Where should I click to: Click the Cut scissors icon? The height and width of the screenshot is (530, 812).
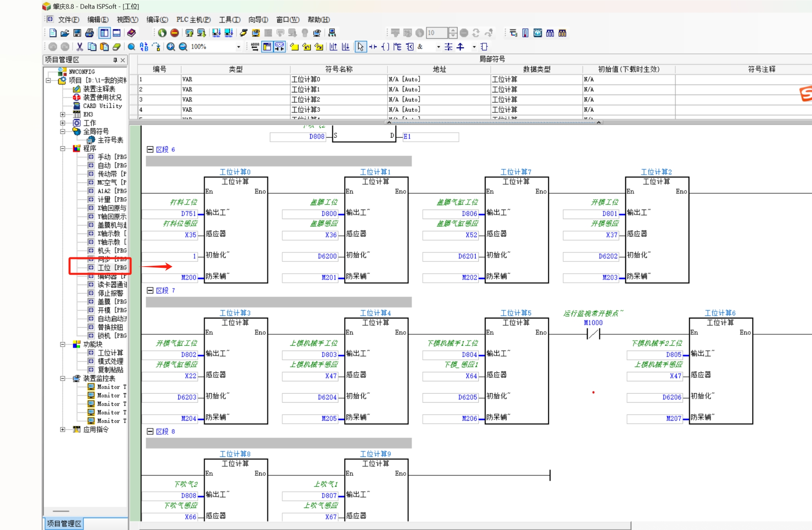(80, 47)
